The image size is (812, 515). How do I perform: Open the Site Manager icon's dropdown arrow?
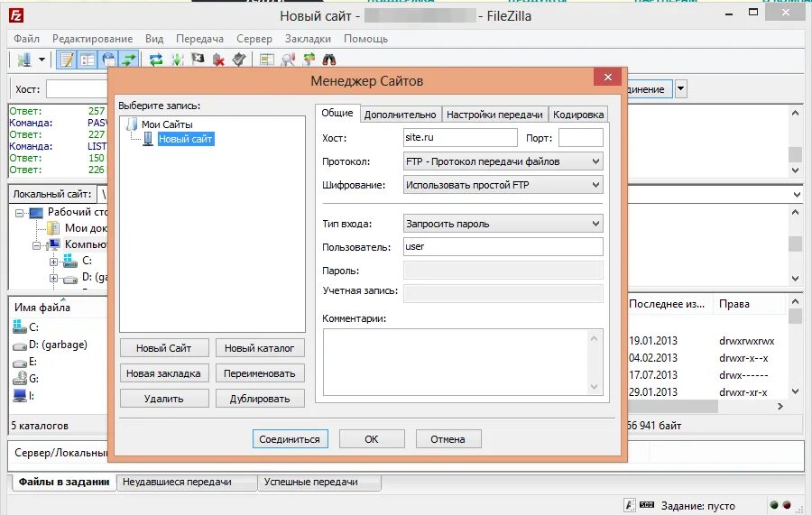(x=42, y=60)
